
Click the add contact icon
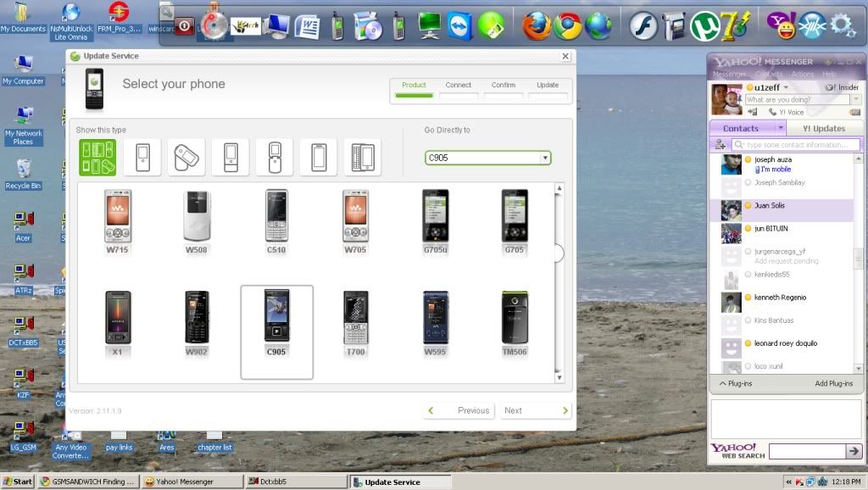tap(721, 145)
